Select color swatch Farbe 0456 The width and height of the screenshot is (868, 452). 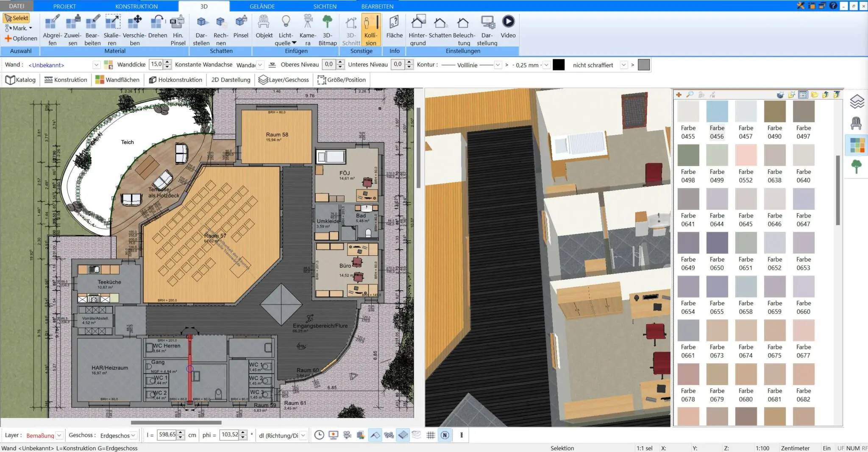(x=718, y=111)
